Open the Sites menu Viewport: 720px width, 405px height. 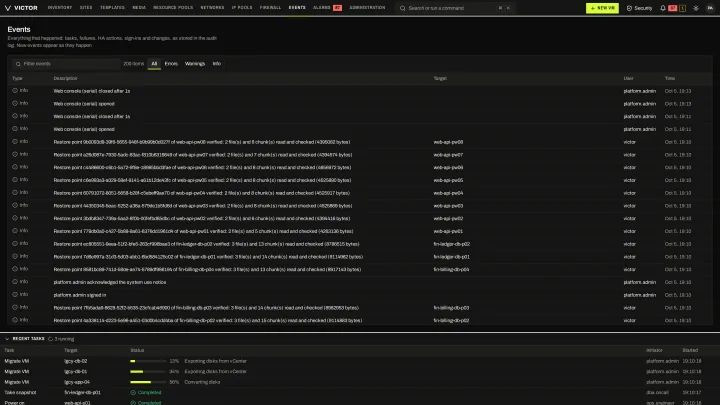pyautogui.click(x=86, y=8)
